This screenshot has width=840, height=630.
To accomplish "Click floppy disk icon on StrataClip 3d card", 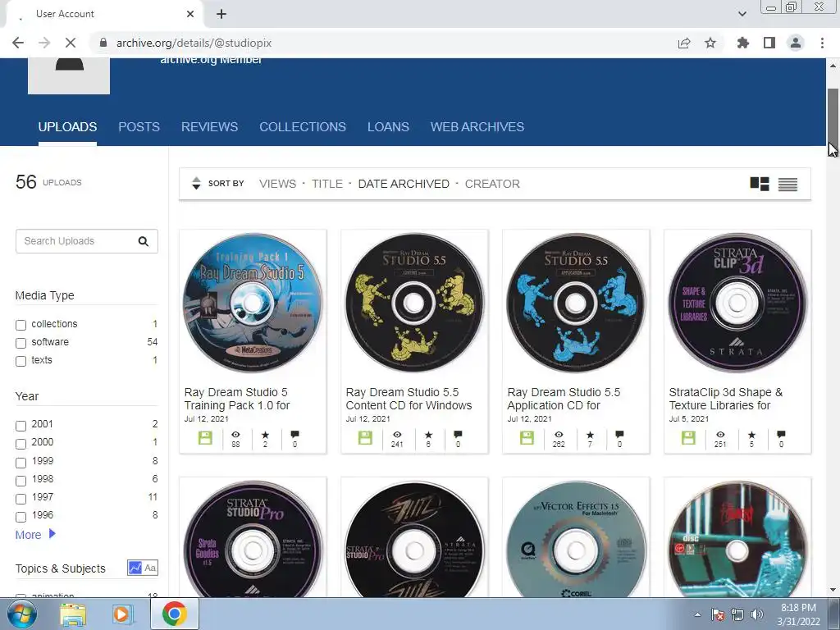I will 688,438.
